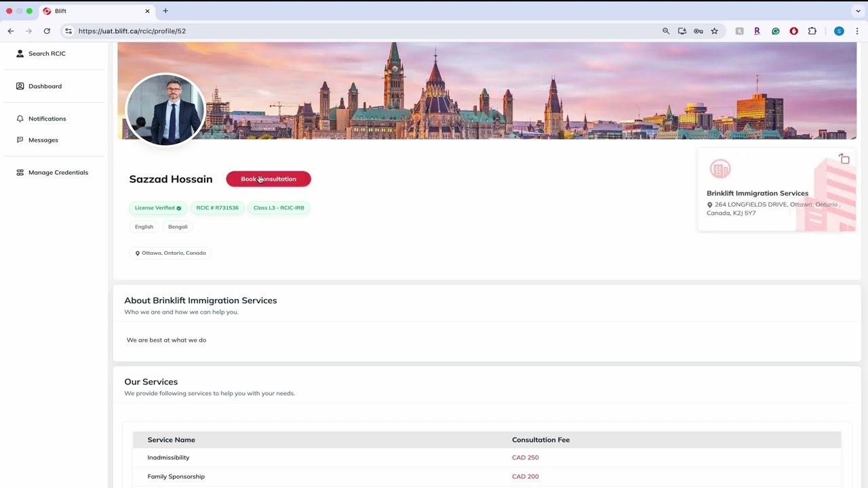Click the grey extension icon in toolbar
Screen dimensions: 868x488
[739, 31]
